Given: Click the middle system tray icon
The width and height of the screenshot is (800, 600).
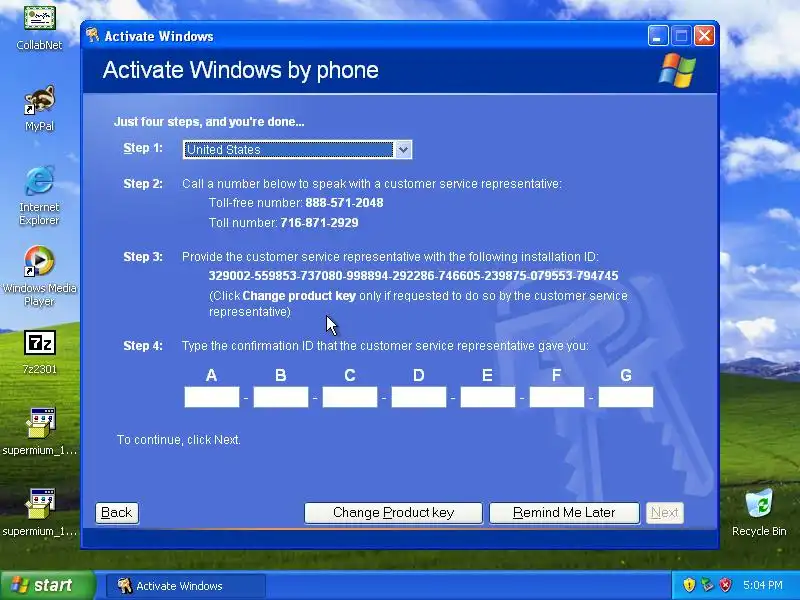Looking at the screenshot, I should [707, 585].
